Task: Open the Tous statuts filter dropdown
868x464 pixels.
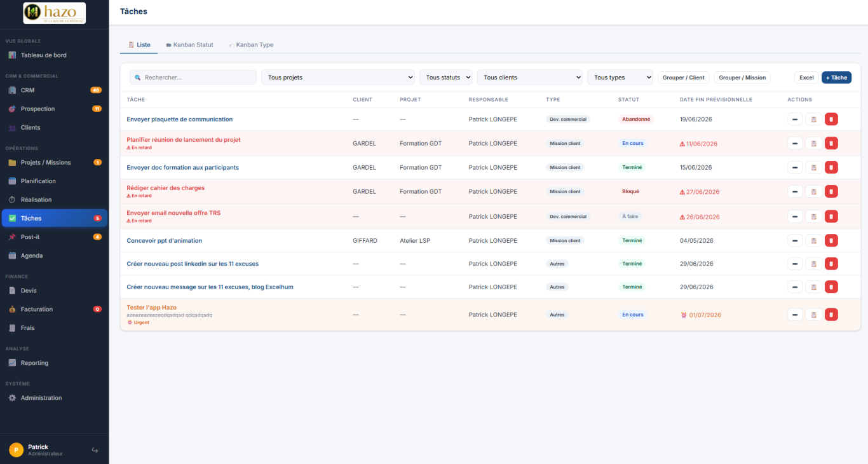Action: point(445,78)
